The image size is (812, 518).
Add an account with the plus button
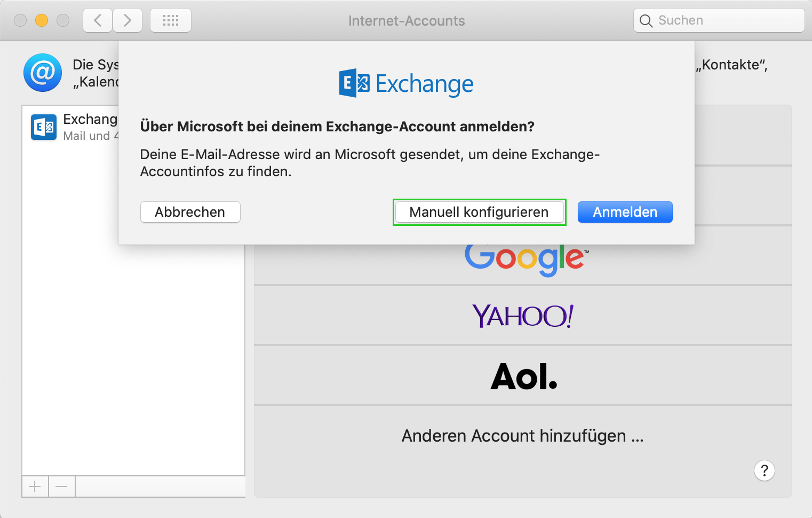click(x=35, y=486)
